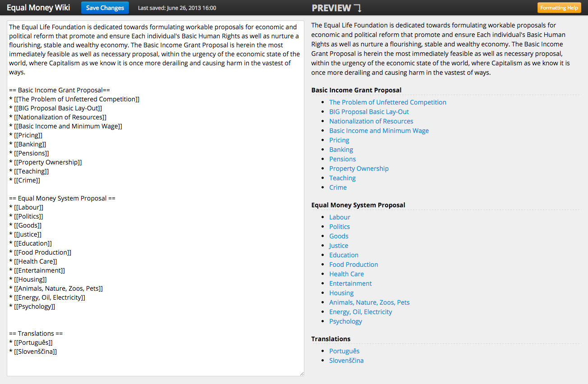Open the 'Slovenščina' translation page
The height and width of the screenshot is (384, 588).
tap(346, 360)
